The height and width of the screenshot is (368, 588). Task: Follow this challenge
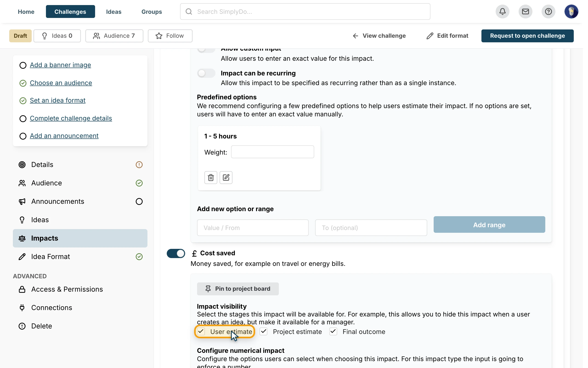click(x=170, y=36)
